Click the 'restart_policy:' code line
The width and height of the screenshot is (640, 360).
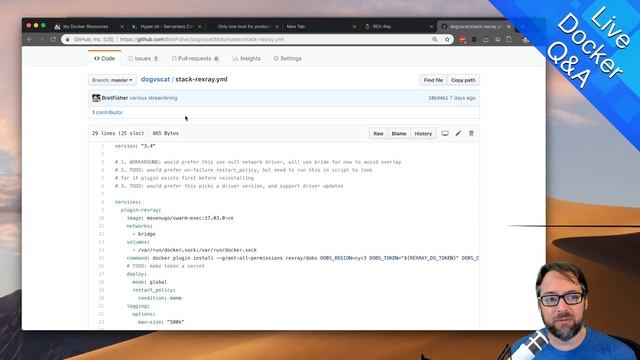pyautogui.click(x=154, y=290)
